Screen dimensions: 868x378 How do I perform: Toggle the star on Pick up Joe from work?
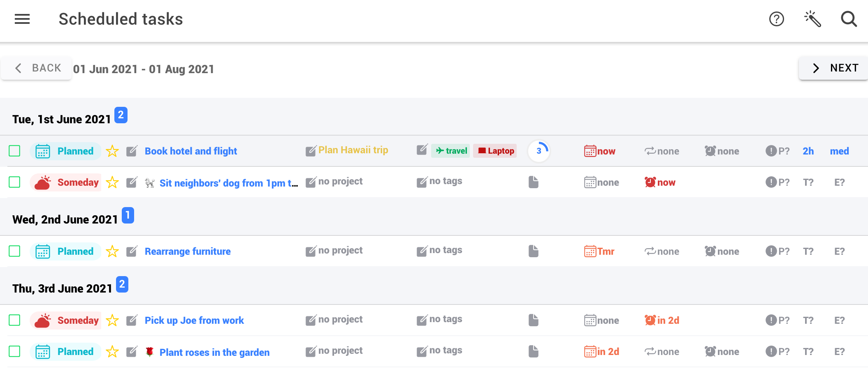tap(112, 320)
